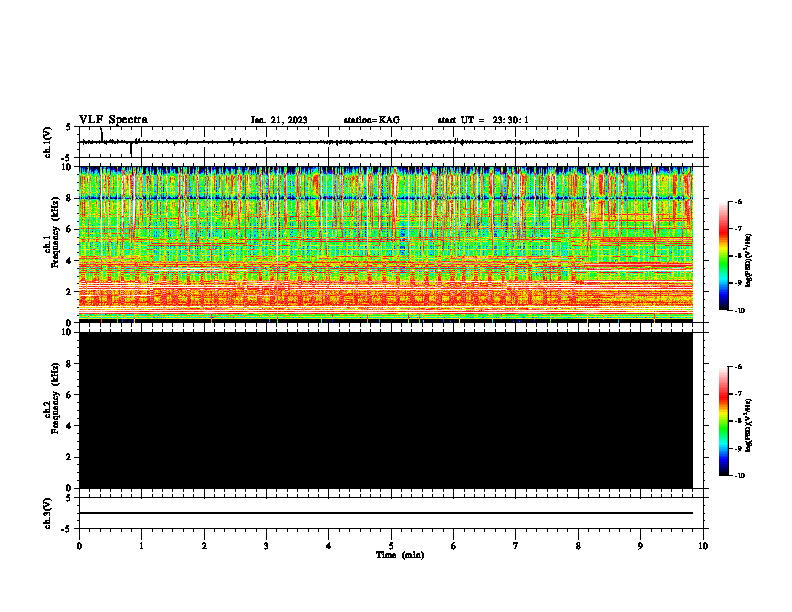The width and height of the screenshot is (792, 612).
Task: Click time axis tick label '0'
Action: pos(79,546)
